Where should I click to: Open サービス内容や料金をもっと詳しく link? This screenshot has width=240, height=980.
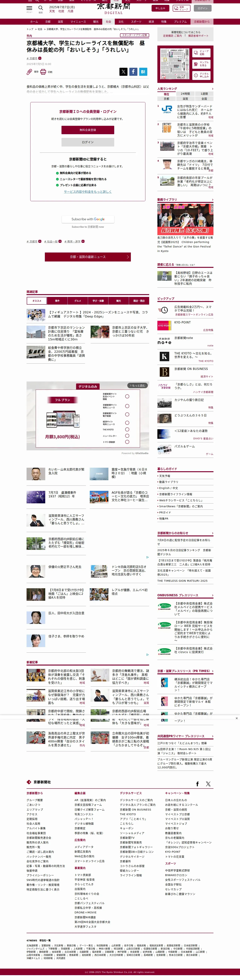coord(88,192)
